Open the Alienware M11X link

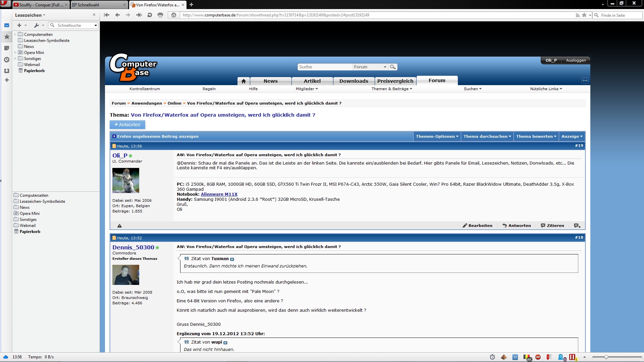click(219, 194)
